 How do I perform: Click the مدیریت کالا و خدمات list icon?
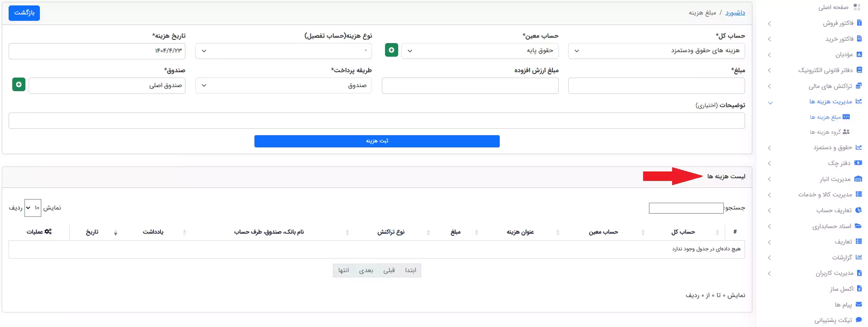point(858,194)
